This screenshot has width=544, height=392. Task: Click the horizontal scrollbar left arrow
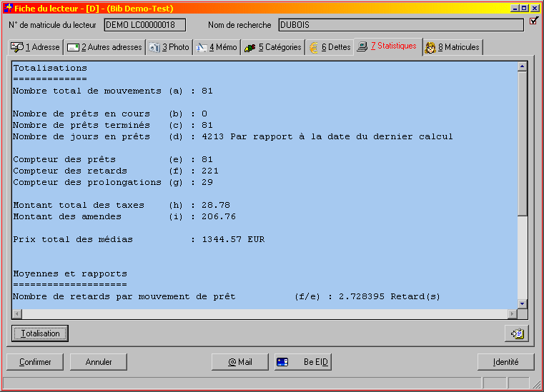[17, 314]
